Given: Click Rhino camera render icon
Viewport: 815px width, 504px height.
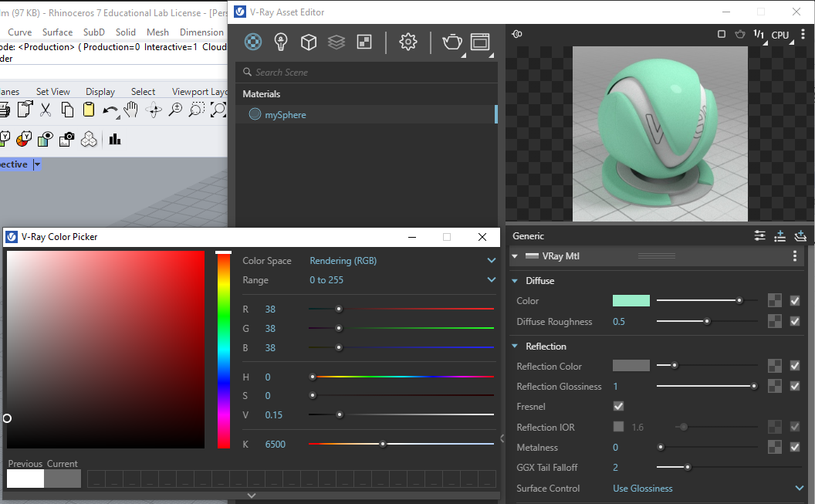Looking at the screenshot, I should click(66, 139).
